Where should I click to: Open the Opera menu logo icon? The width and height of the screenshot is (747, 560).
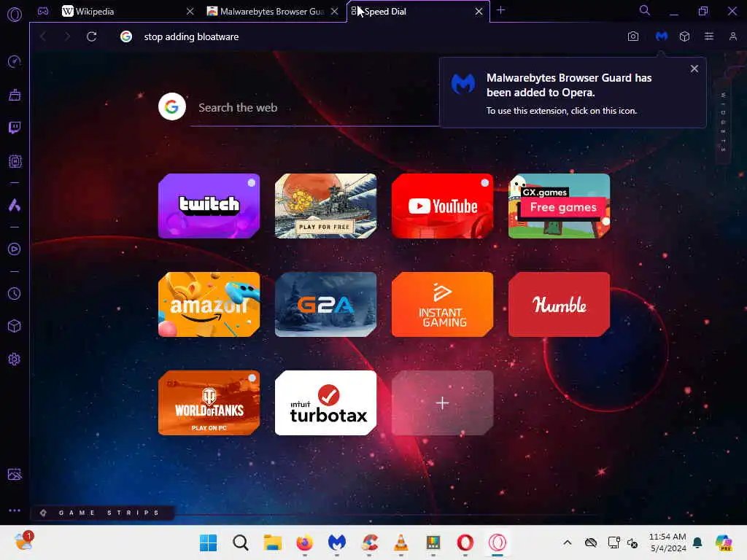[x=15, y=15]
